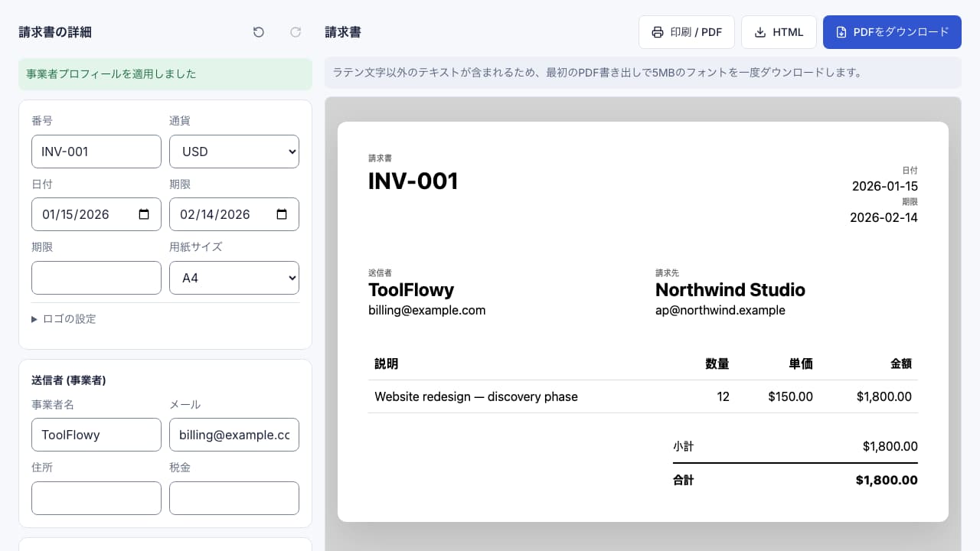Open the 通貨 USD dropdown
980x551 pixels.
pyautogui.click(x=234, y=152)
